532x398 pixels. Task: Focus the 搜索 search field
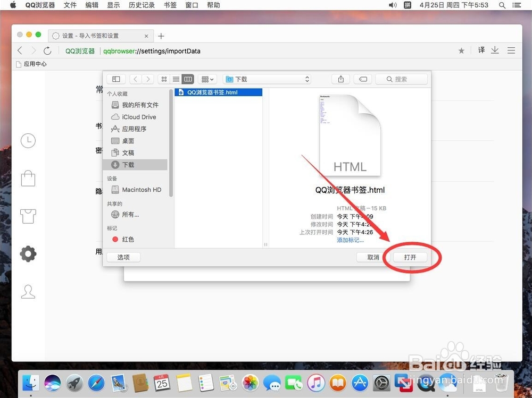[401, 79]
